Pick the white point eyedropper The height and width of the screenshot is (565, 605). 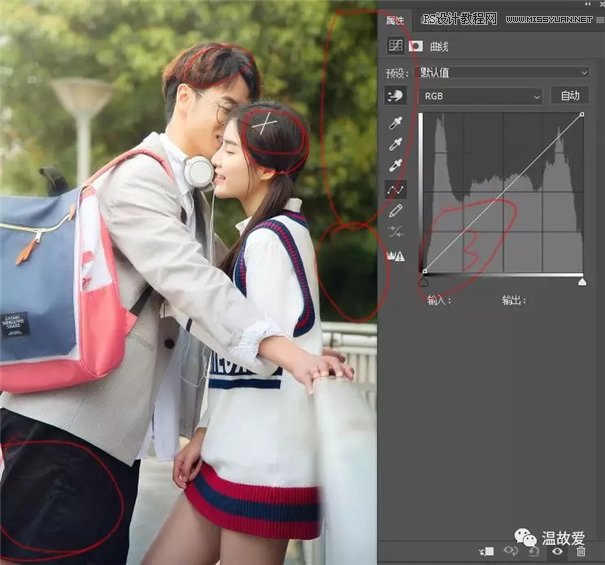[395, 166]
